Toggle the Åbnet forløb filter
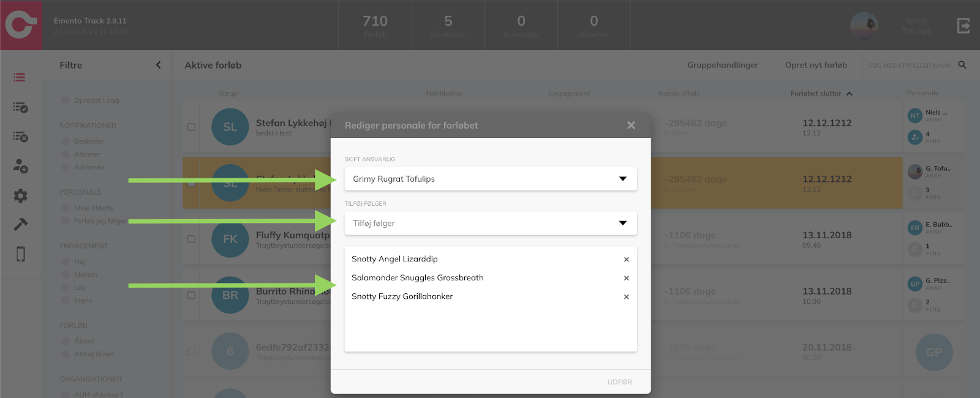Image resolution: width=980 pixels, height=398 pixels. pyautogui.click(x=66, y=341)
